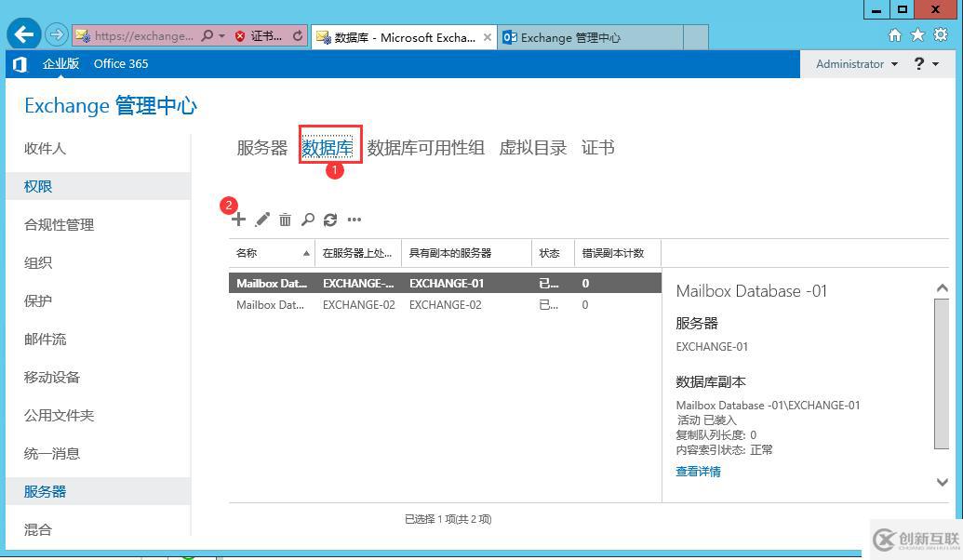Open the 虚拟目录 tab
Viewport: 963px width, 560px height.
coord(532,147)
